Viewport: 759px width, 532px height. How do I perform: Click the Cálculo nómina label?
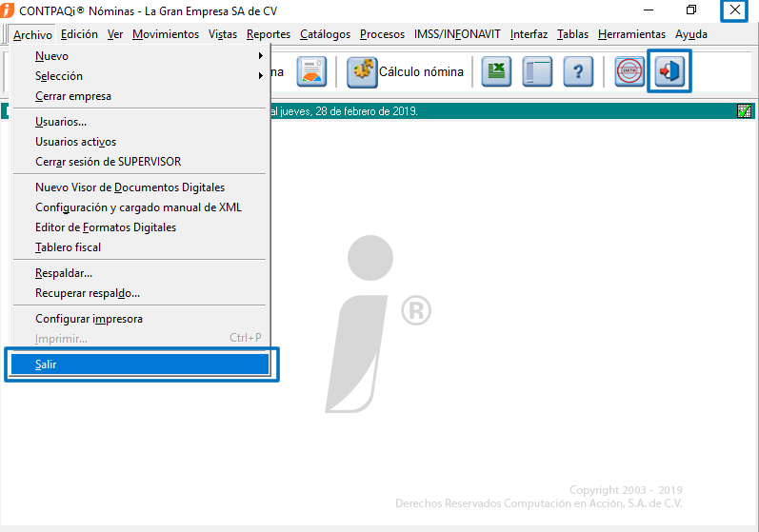point(421,71)
